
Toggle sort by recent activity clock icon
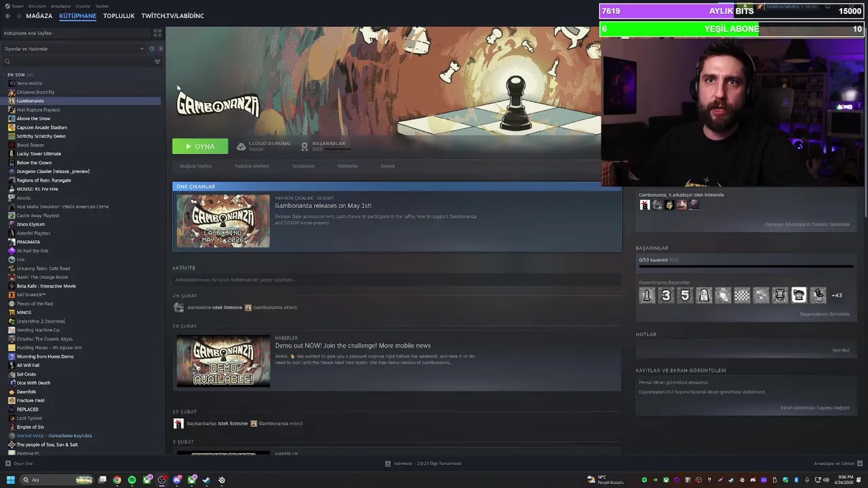coord(152,49)
